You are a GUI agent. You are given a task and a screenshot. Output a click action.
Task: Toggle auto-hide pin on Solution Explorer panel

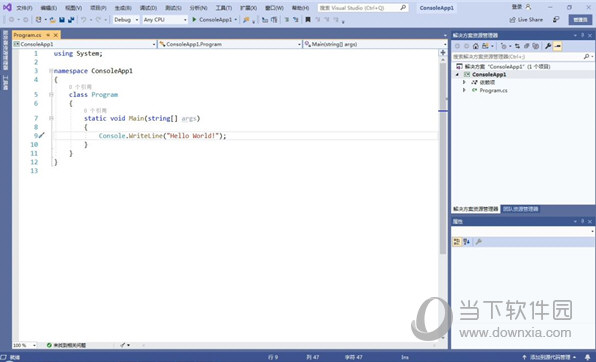tap(582, 35)
